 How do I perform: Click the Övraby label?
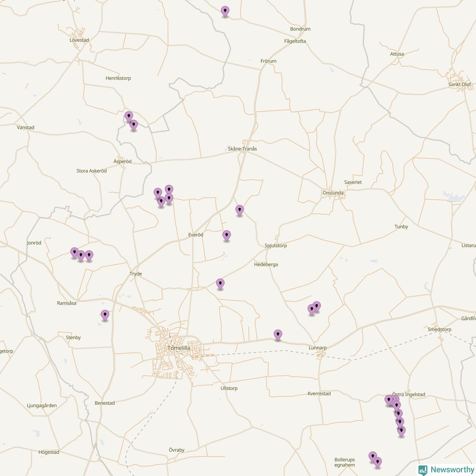pyautogui.click(x=177, y=450)
